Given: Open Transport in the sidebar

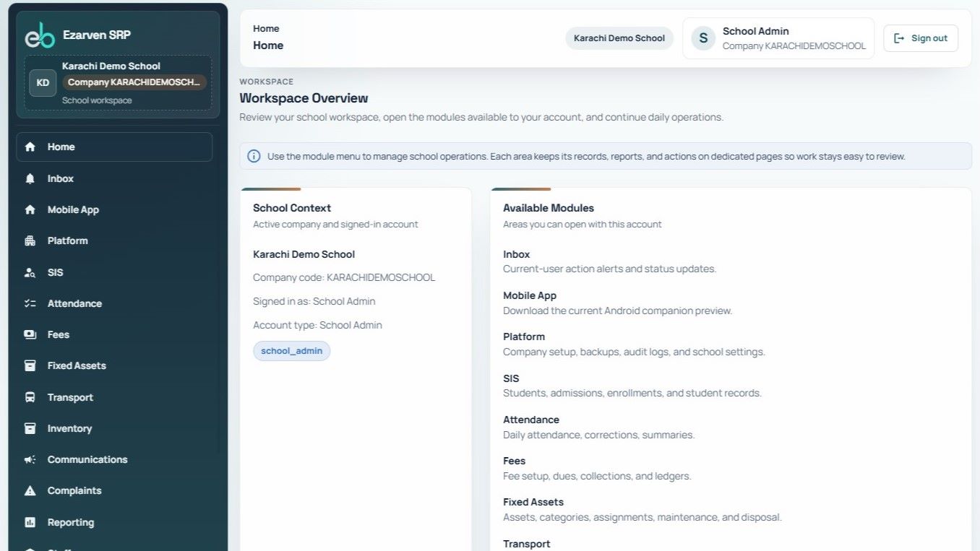Looking at the screenshot, I should tap(114, 397).
